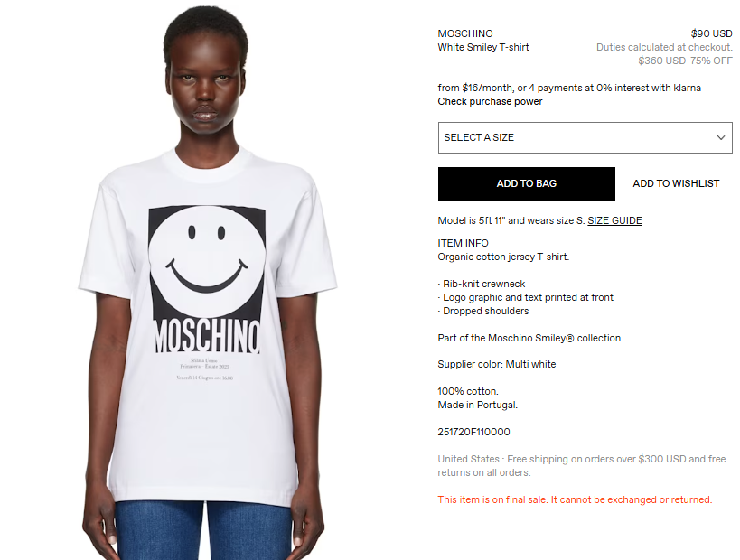The image size is (740, 560).
Task: Click the MOSCHINO brand name
Action: tap(464, 33)
